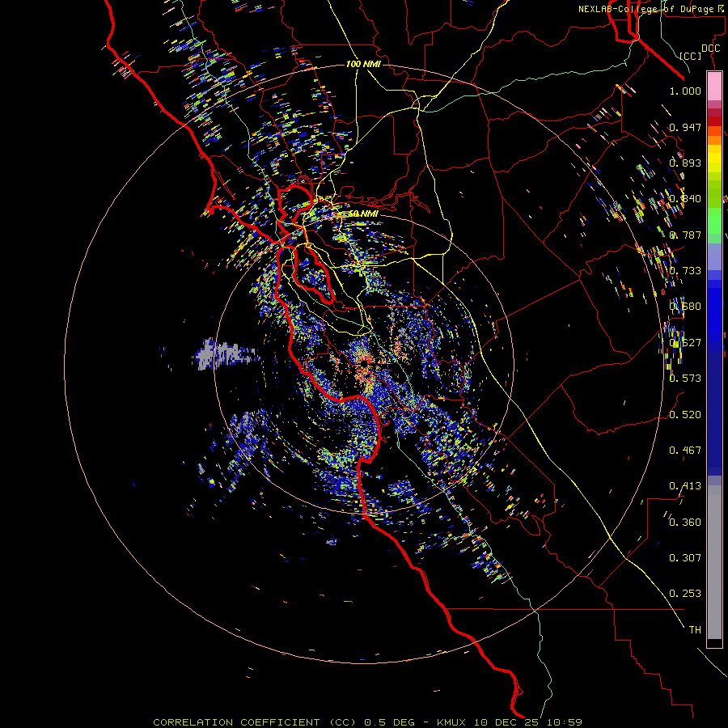Click the 0.520 color scale value
The width and height of the screenshot is (728, 728).
pyautogui.click(x=685, y=415)
